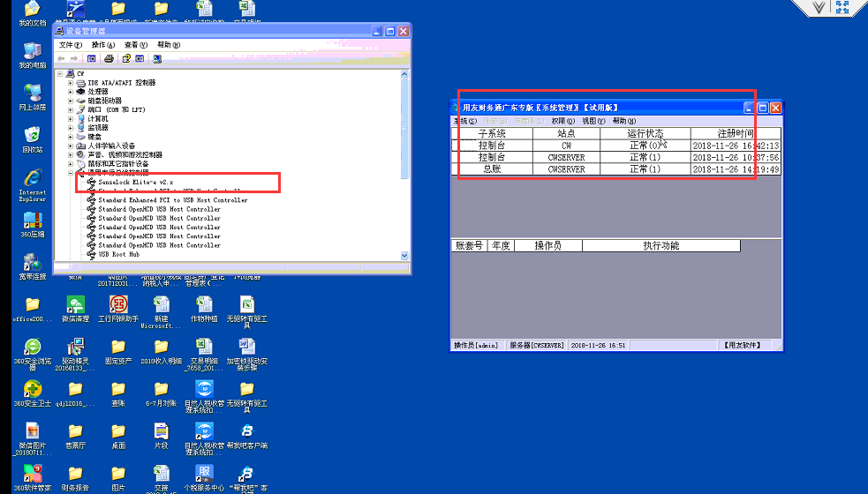This screenshot has height=494, width=868.
Task: Select Senselock Elite-e v2.x device
Action: pyautogui.click(x=136, y=182)
